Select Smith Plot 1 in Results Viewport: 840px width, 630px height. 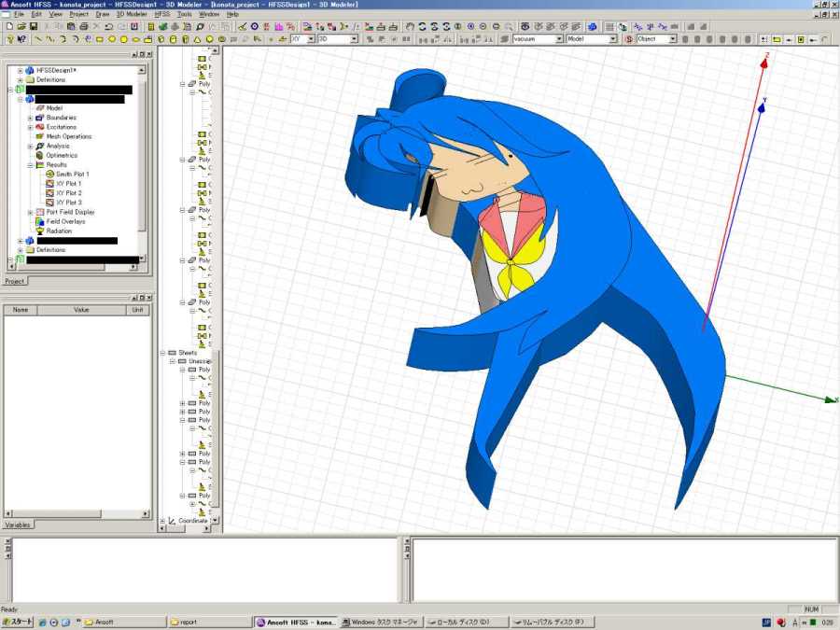pos(72,175)
